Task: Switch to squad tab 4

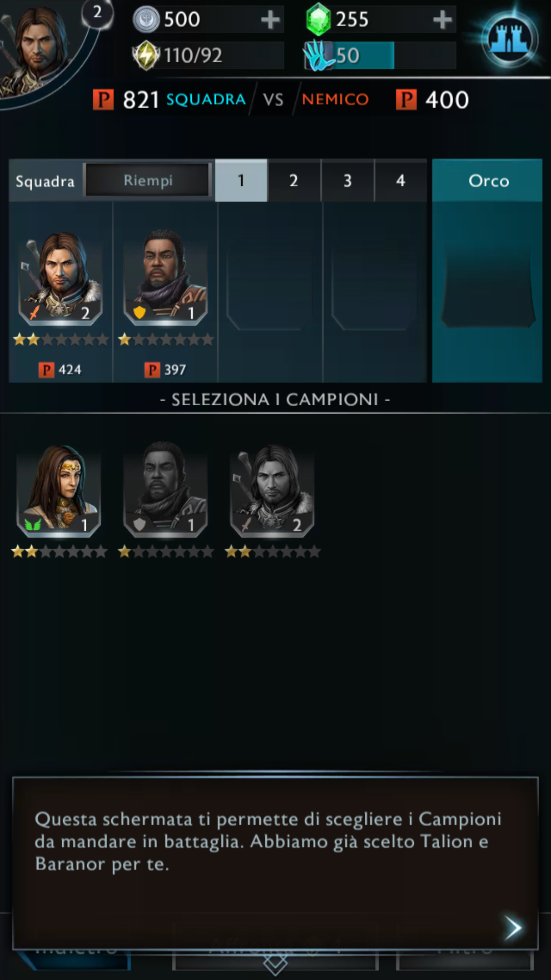Action: (400, 180)
